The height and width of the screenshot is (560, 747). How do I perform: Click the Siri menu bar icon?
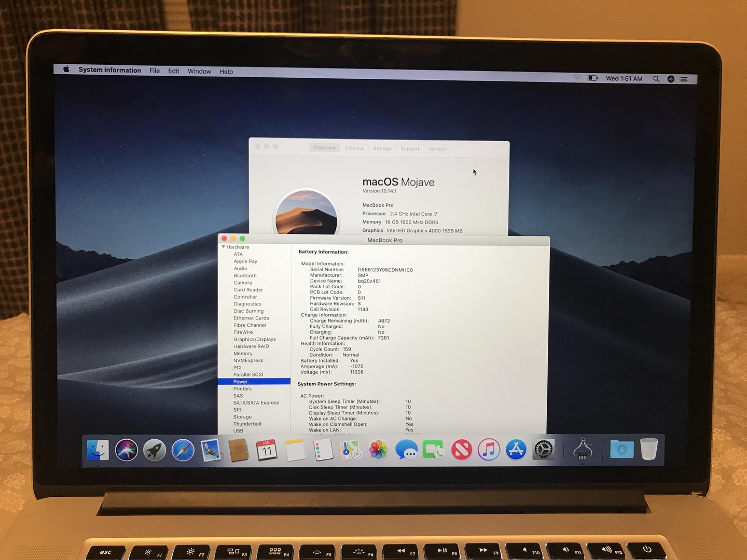click(x=670, y=79)
